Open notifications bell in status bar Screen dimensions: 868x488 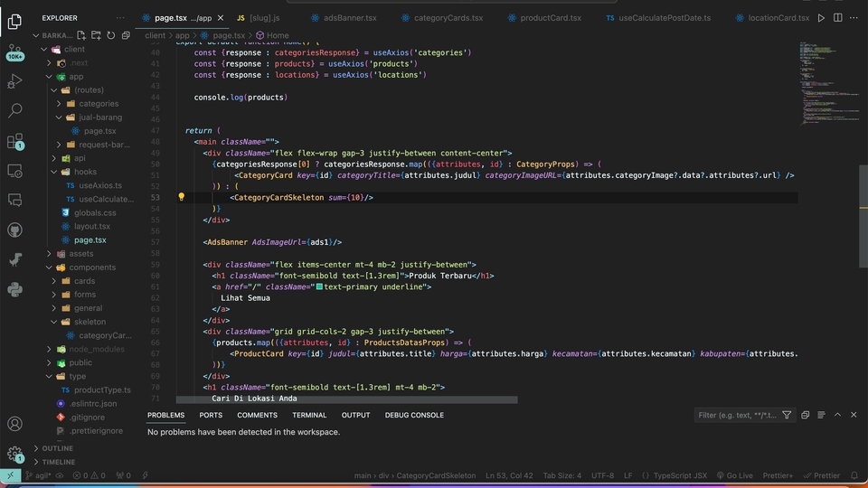click(x=854, y=475)
